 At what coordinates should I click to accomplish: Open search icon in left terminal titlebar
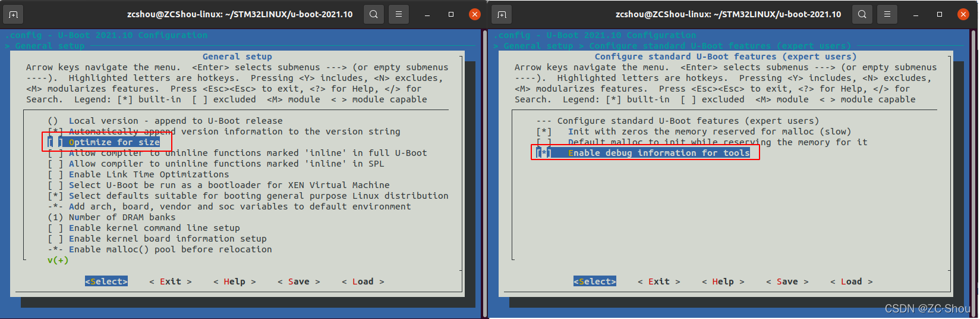(x=374, y=14)
